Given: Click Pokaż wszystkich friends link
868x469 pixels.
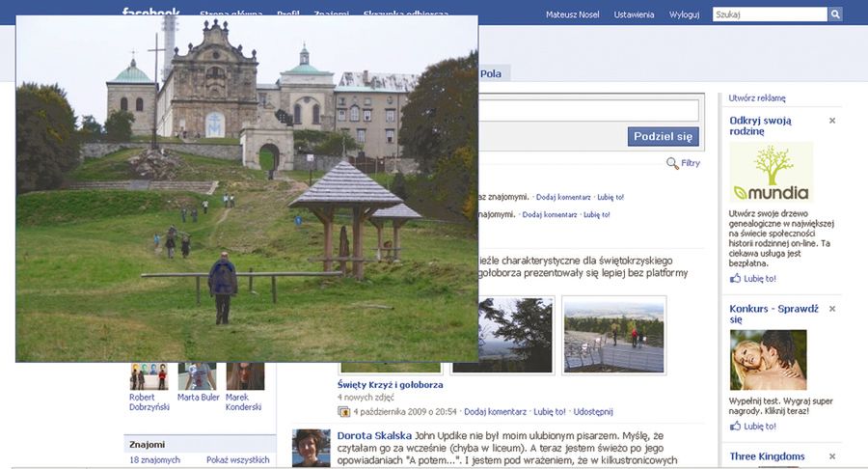Looking at the screenshot, I should point(238,459).
